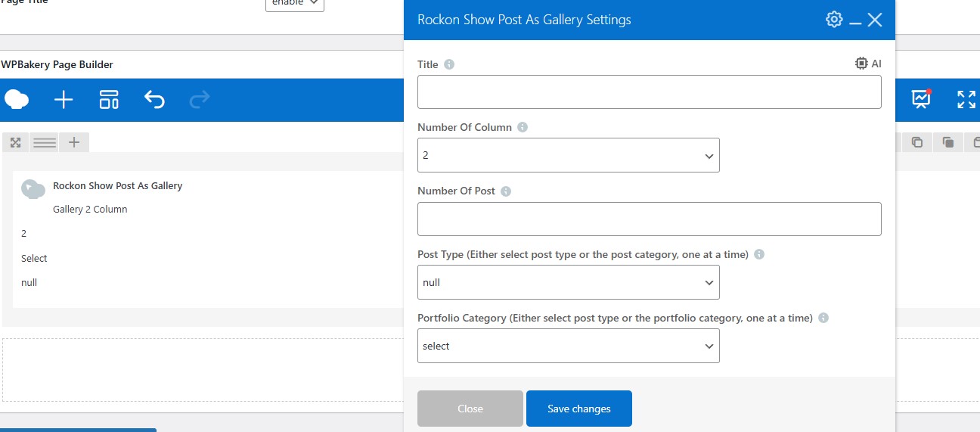The image size is (980, 432).
Task: Click the Number Of Post input field
Action: click(x=649, y=219)
